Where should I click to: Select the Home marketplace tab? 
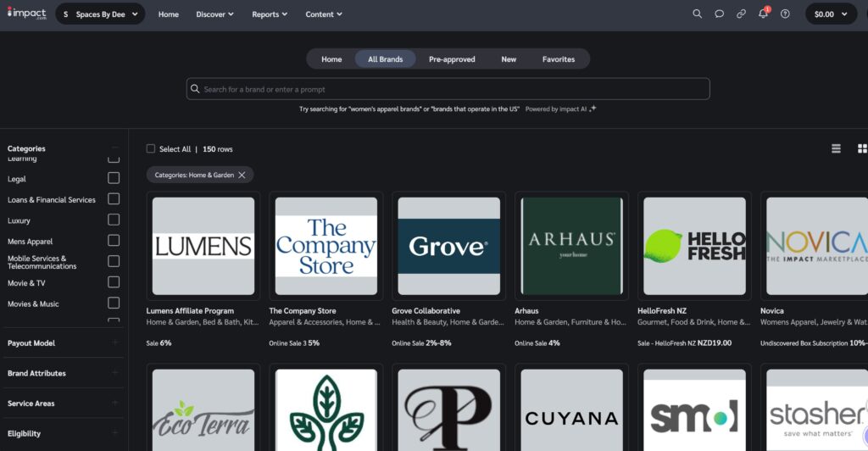[x=331, y=59]
